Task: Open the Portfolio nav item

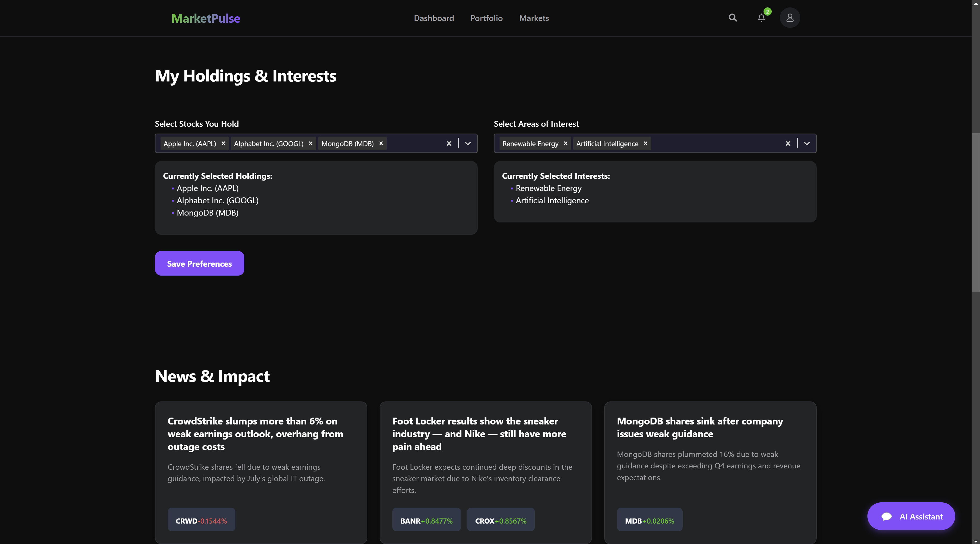Action: [486, 18]
